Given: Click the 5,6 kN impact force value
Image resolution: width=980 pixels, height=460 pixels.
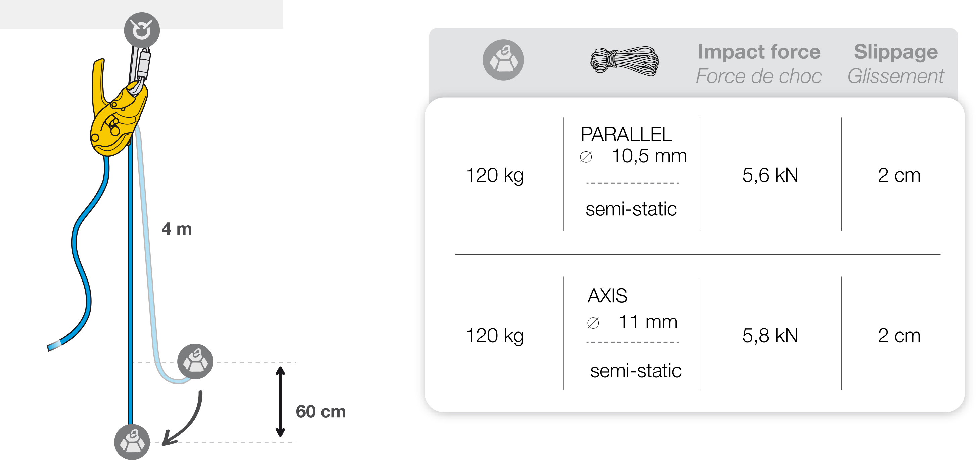Looking at the screenshot, I should (770, 175).
